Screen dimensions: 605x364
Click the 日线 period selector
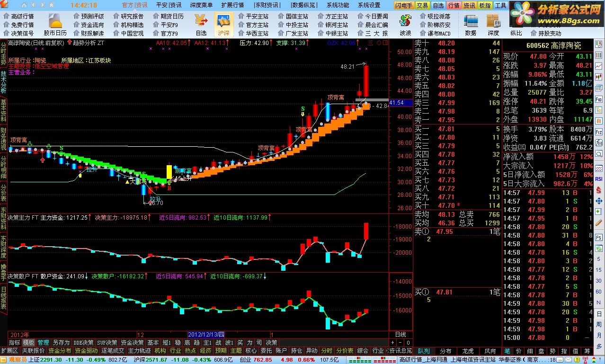click(x=400, y=334)
